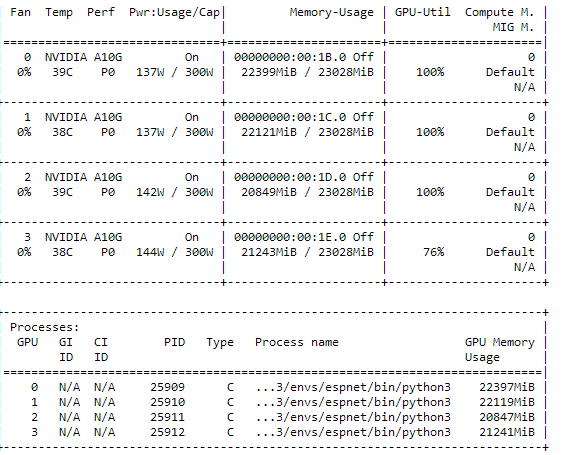Screen dimensions: 563x455
Task: Click the python3 process name for PID 25909
Action: pyautogui.click(x=353, y=387)
